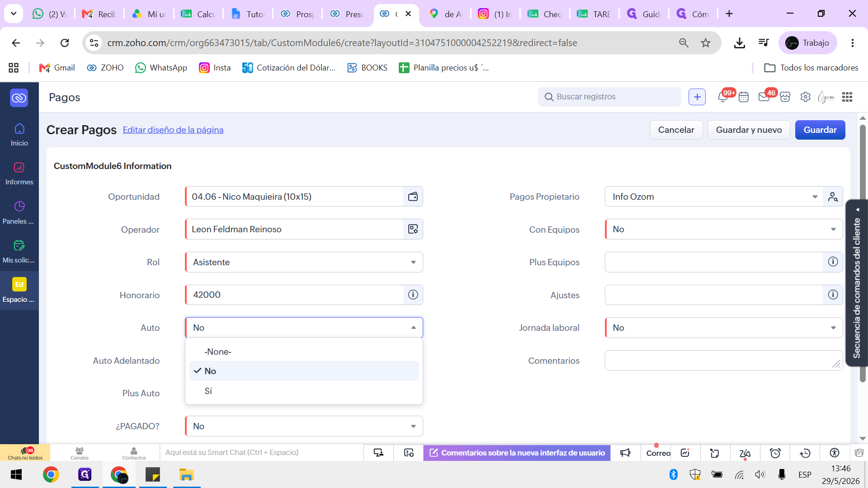Click the blue Guardar button

click(x=820, y=130)
